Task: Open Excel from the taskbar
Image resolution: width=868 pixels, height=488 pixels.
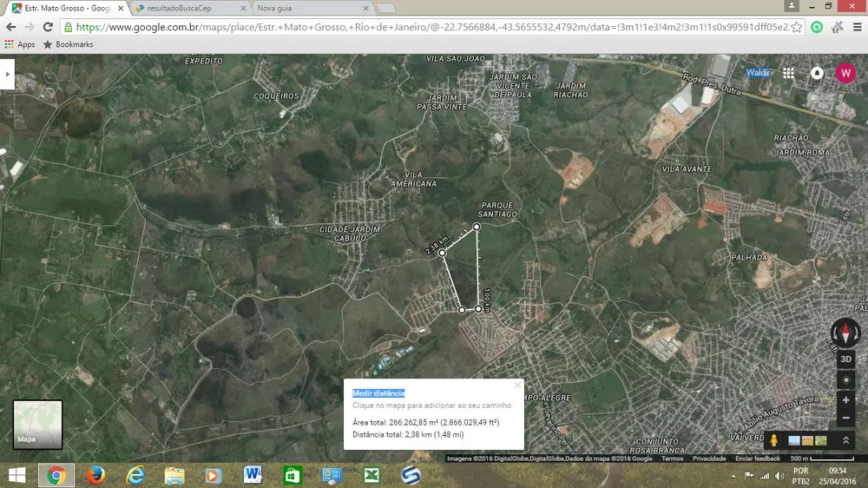Action: (x=372, y=475)
